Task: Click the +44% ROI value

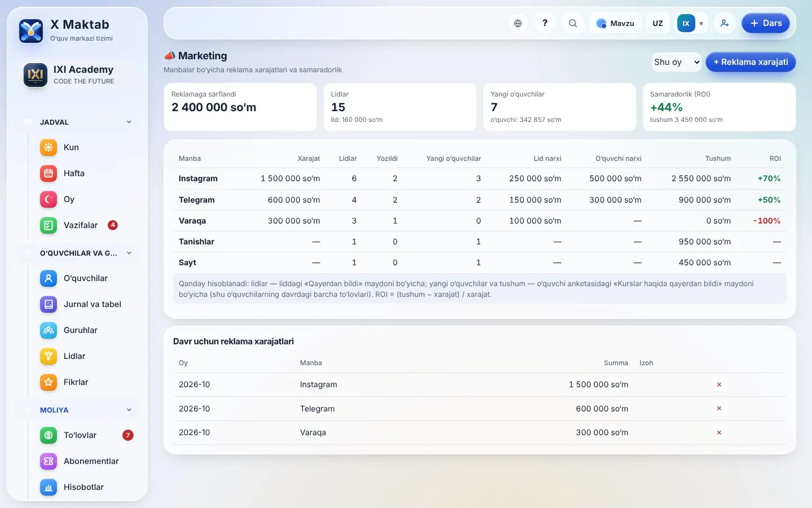Action: [666, 107]
